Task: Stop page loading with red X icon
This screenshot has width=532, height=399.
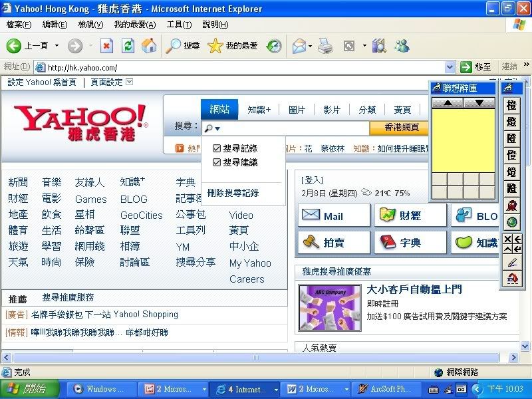Action: pyautogui.click(x=106, y=46)
